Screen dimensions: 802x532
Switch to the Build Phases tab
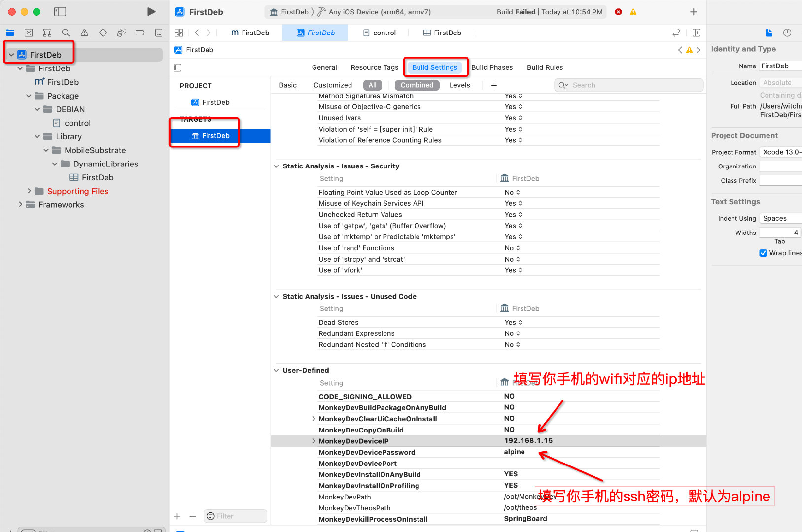pos(492,67)
